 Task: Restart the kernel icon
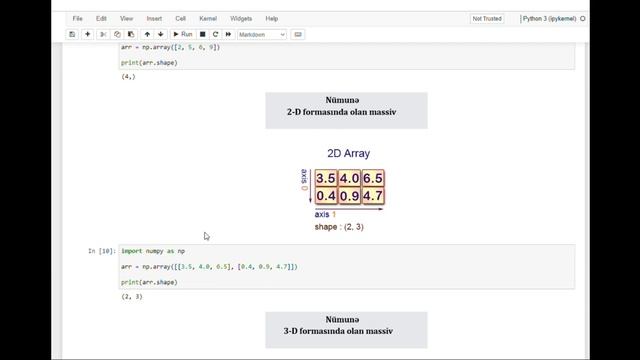tap(216, 35)
